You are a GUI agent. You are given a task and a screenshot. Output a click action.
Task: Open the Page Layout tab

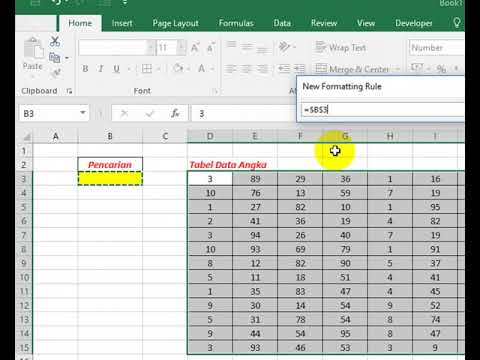176,23
